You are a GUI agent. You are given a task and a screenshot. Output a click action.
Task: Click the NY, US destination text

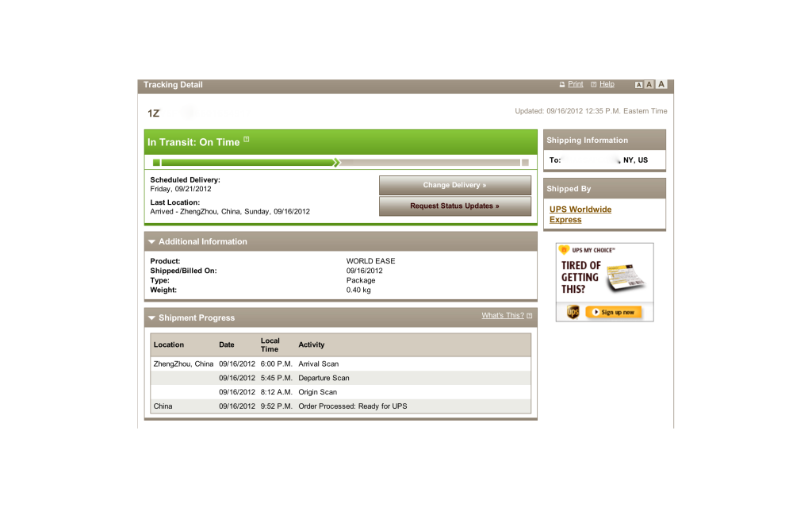(635, 160)
